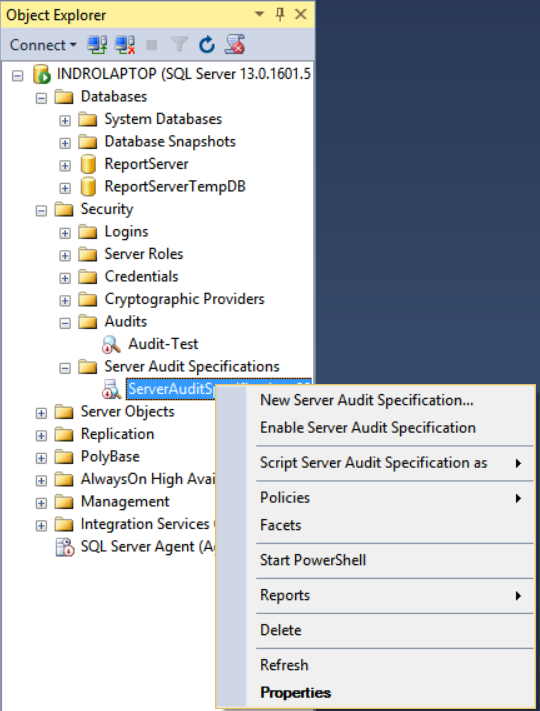Click the server audit specification icon

[111, 389]
